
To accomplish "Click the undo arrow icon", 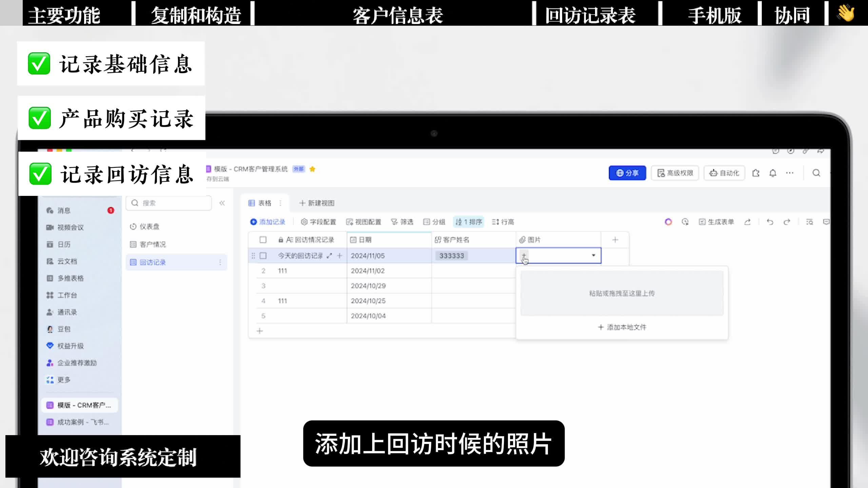I will pos(770,222).
